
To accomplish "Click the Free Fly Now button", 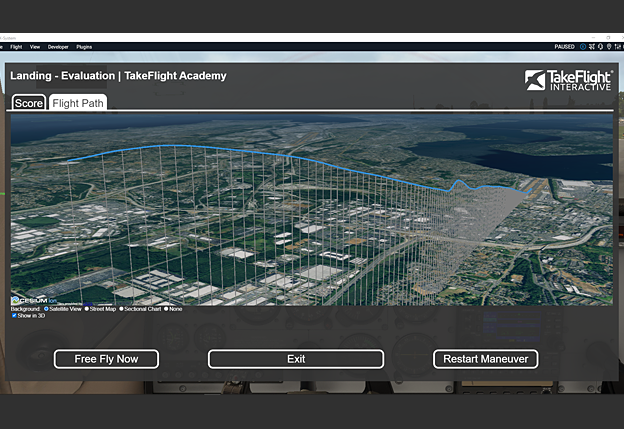I will [x=106, y=359].
